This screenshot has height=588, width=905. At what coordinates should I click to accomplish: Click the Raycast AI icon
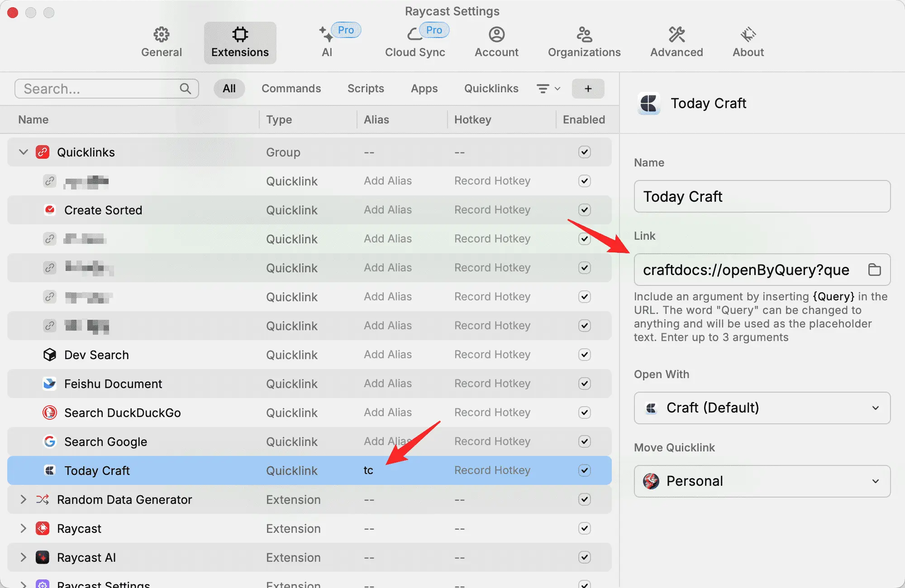pos(43,557)
